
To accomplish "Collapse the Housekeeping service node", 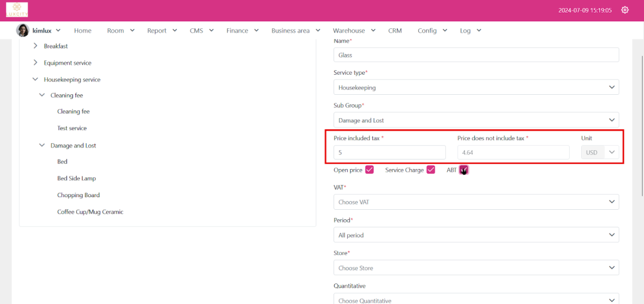I will click(x=35, y=80).
